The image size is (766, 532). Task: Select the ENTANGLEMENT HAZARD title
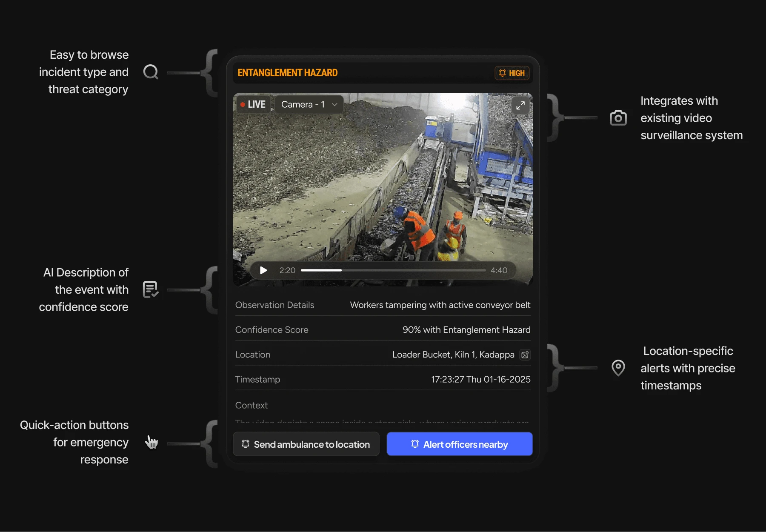pyautogui.click(x=287, y=73)
